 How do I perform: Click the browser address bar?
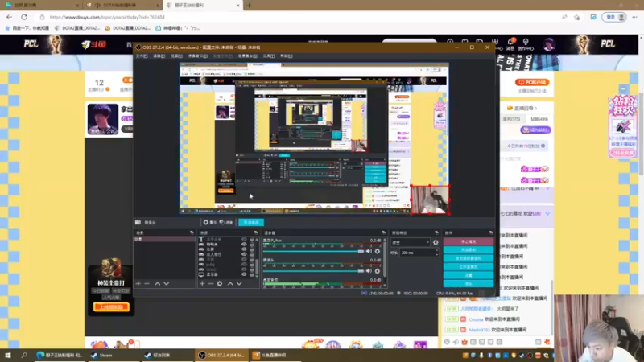[298, 17]
